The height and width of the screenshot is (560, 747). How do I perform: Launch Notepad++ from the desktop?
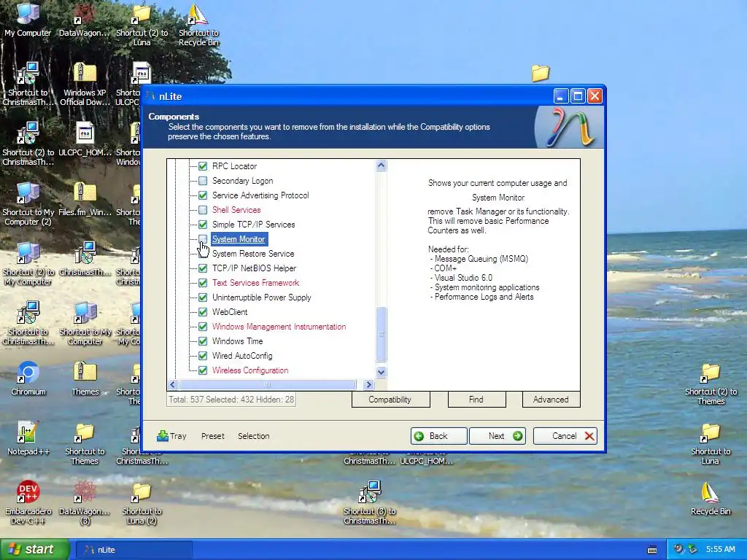point(28,438)
